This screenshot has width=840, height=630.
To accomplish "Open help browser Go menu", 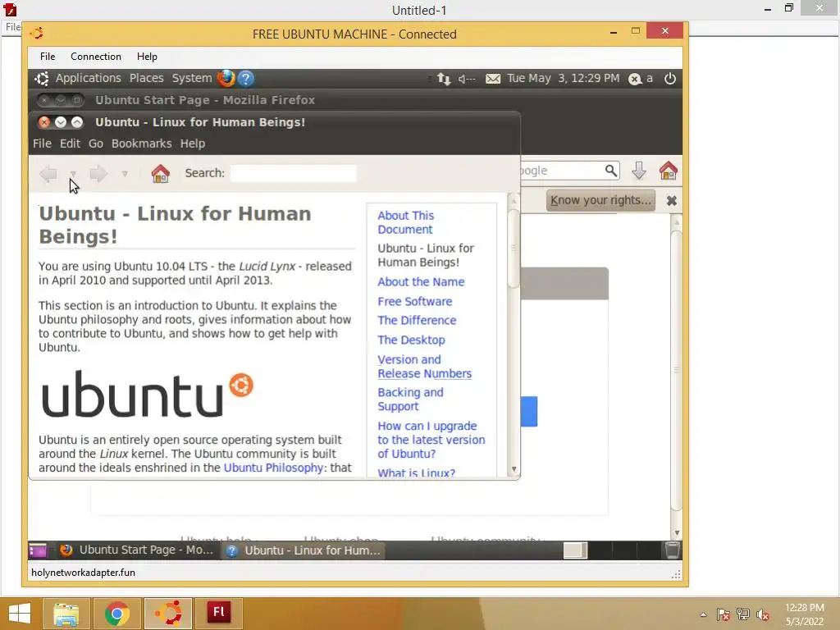I will pyautogui.click(x=95, y=144).
